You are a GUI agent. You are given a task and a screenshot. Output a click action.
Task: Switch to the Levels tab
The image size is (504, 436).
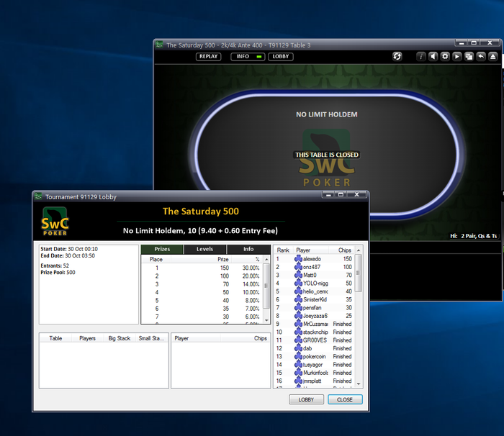pyautogui.click(x=204, y=249)
